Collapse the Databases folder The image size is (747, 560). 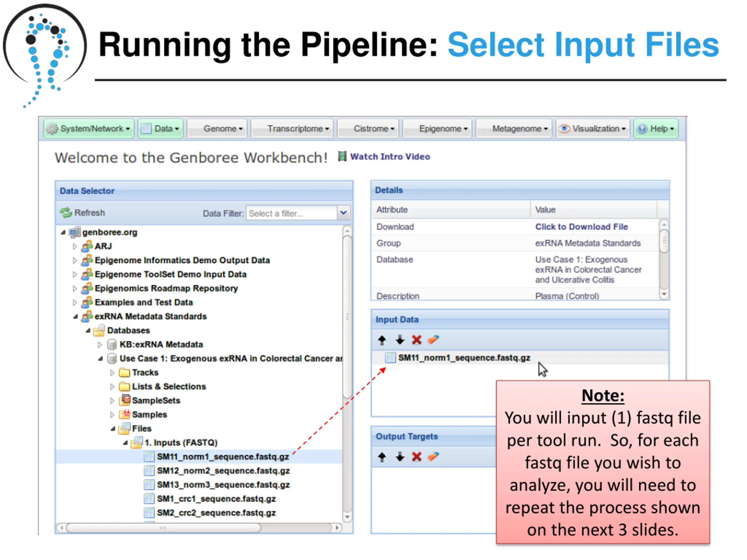pyautogui.click(x=88, y=330)
